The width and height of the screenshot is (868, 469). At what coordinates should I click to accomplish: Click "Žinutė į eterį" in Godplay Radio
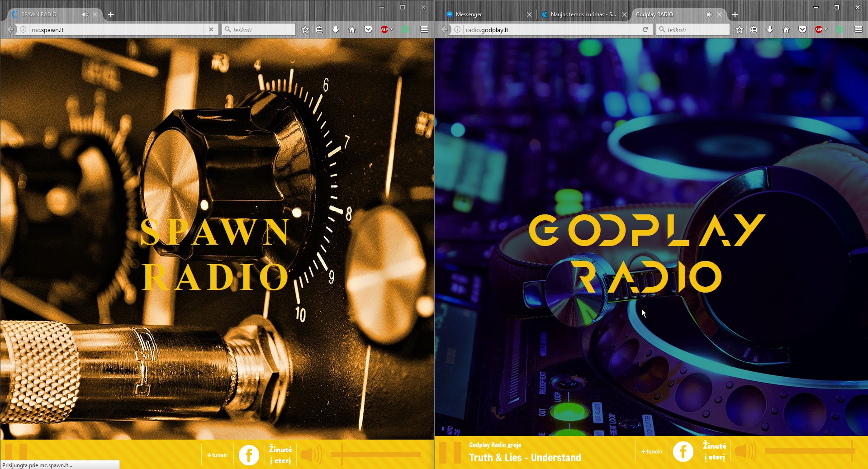(715, 451)
